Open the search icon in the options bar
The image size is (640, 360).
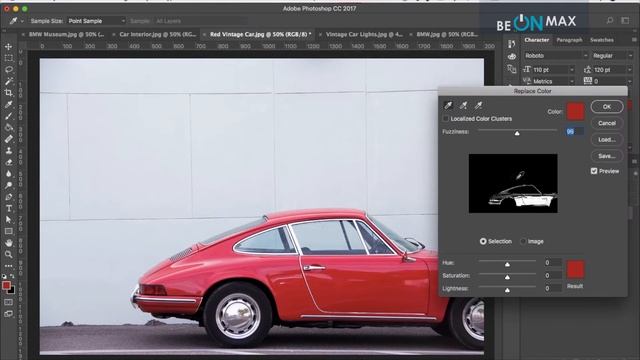610,20
